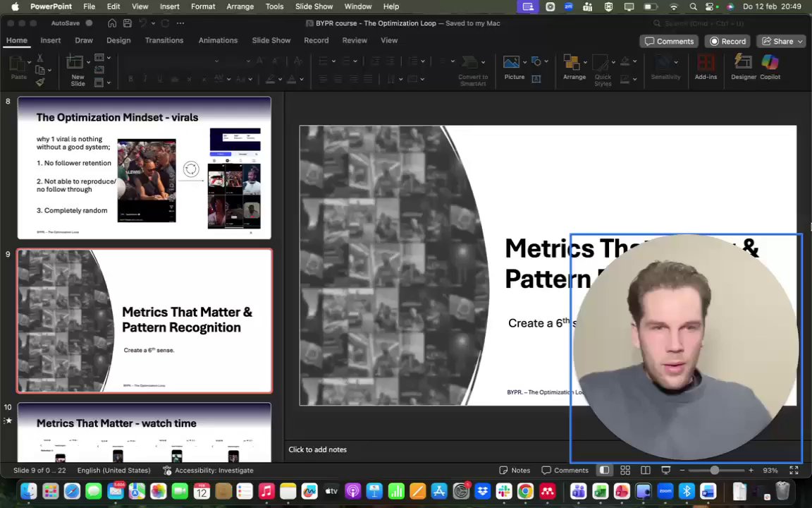Expand the Picture dropdown arrow
Viewport: 812px width, 508px height.
coord(524,62)
